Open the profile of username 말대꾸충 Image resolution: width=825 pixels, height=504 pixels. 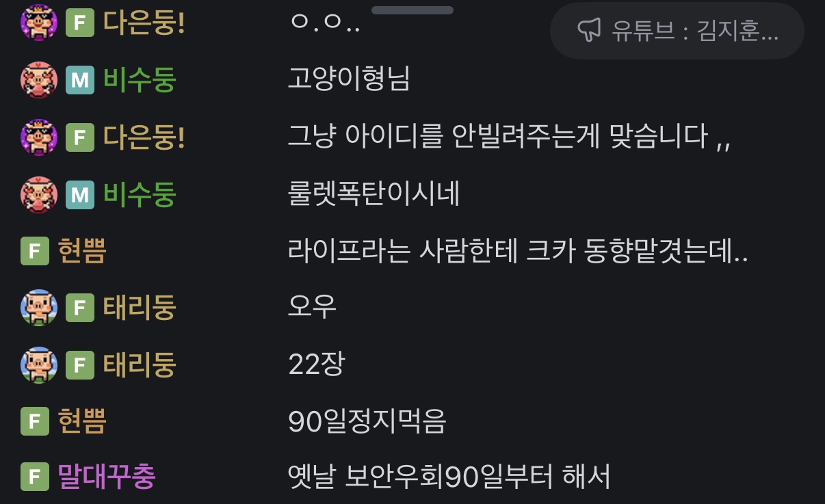(107, 477)
